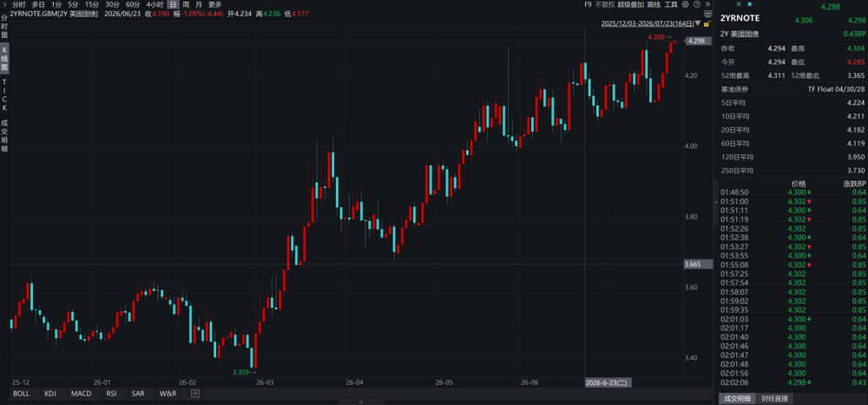Toggle the BOLL indicator
The width and height of the screenshot is (868, 405).
click(x=21, y=394)
